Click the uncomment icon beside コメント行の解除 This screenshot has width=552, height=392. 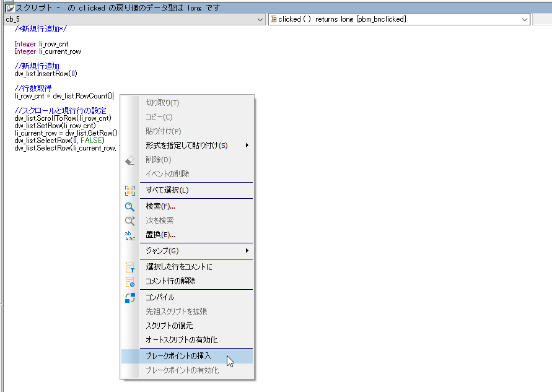pos(129,282)
